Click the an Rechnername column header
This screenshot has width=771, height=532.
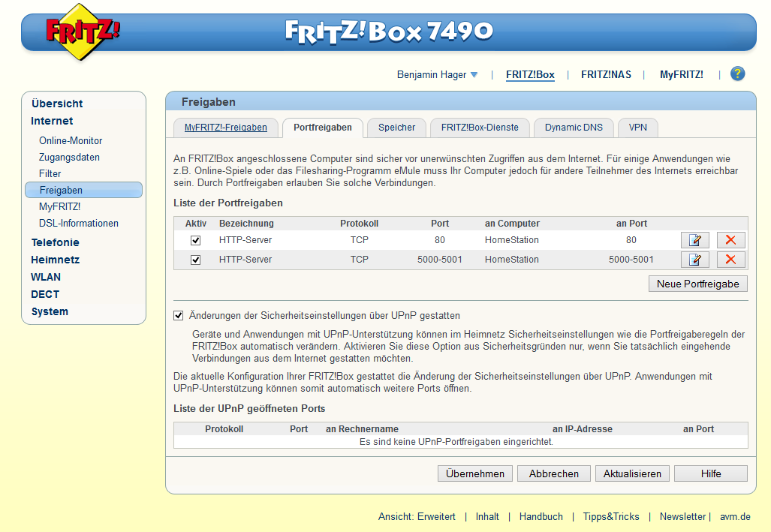(362, 428)
